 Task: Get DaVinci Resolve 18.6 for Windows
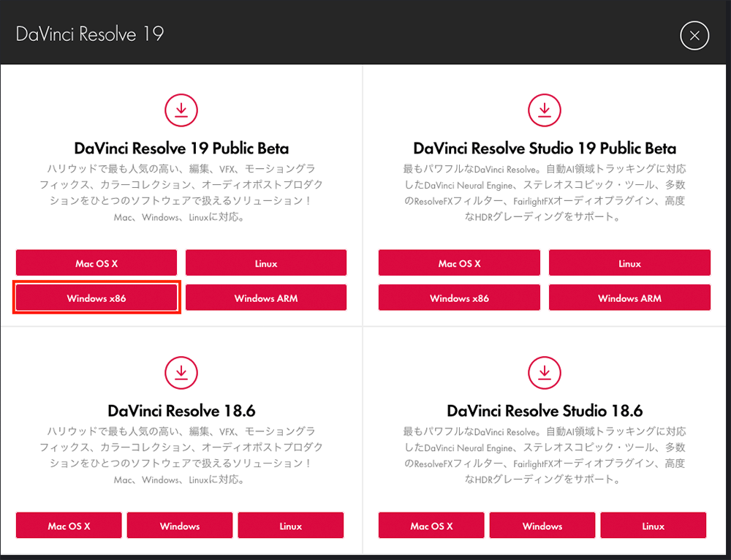(x=180, y=526)
